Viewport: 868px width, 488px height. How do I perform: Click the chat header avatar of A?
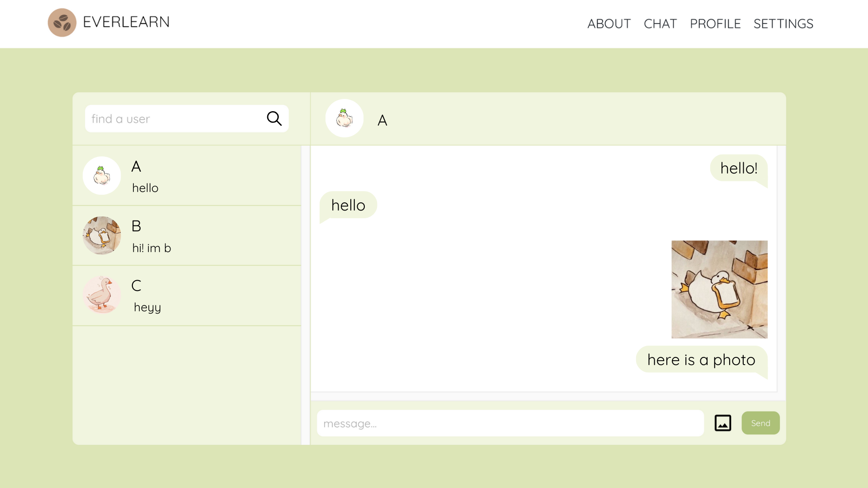click(344, 118)
